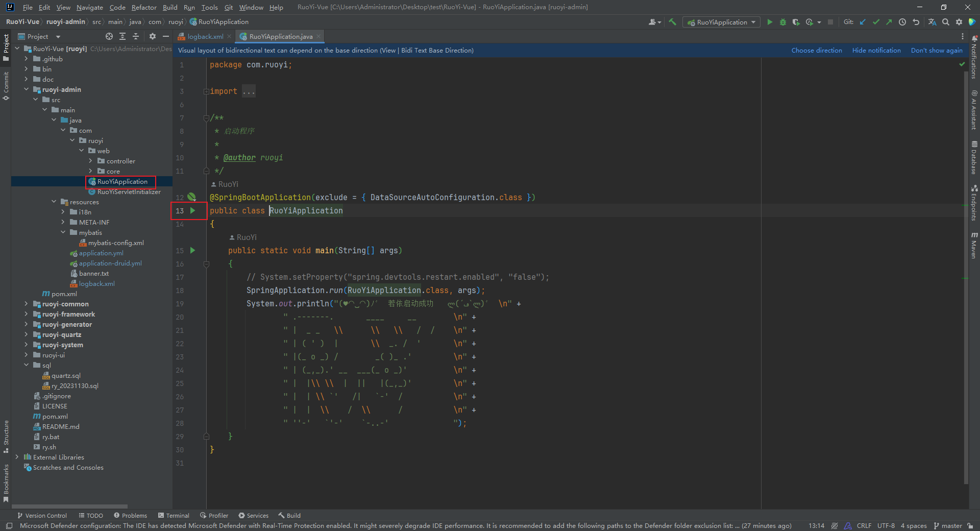The image size is (980, 531).
Task: Collapse the sql folder
Action: click(26, 365)
